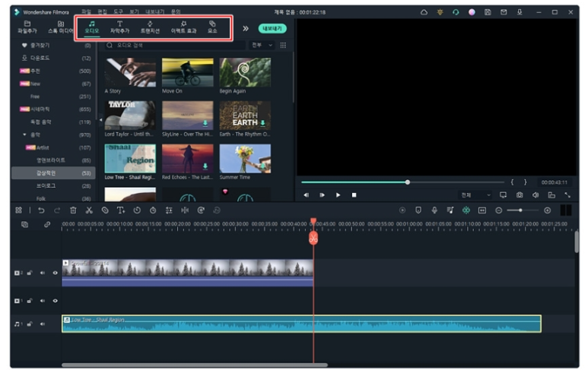The height and width of the screenshot is (370, 588).
Task: Mute the audio track 1 speaker
Action: pyautogui.click(x=43, y=324)
